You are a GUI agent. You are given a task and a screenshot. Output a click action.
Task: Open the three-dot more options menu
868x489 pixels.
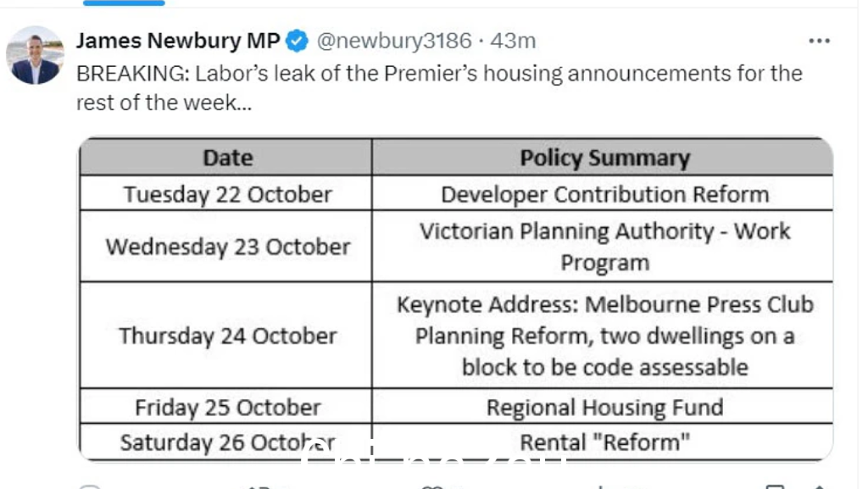click(819, 41)
